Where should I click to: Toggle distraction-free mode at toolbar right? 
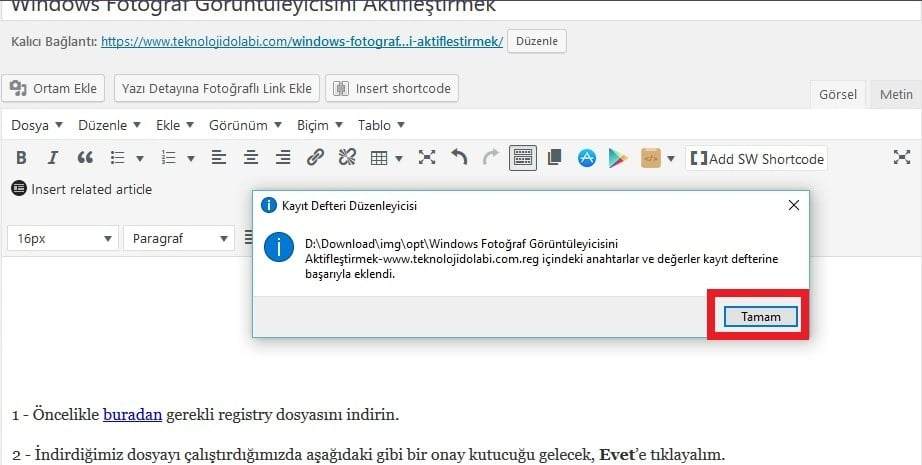902,157
